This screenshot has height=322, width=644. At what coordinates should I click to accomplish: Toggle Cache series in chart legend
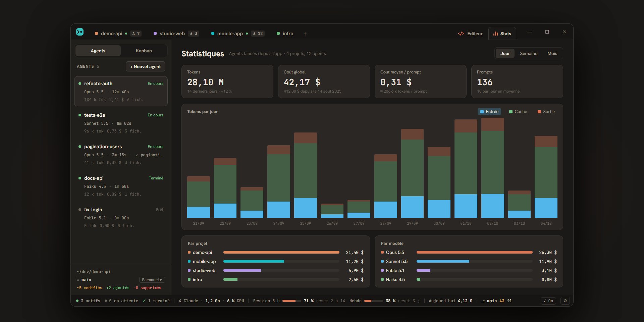tap(518, 112)
